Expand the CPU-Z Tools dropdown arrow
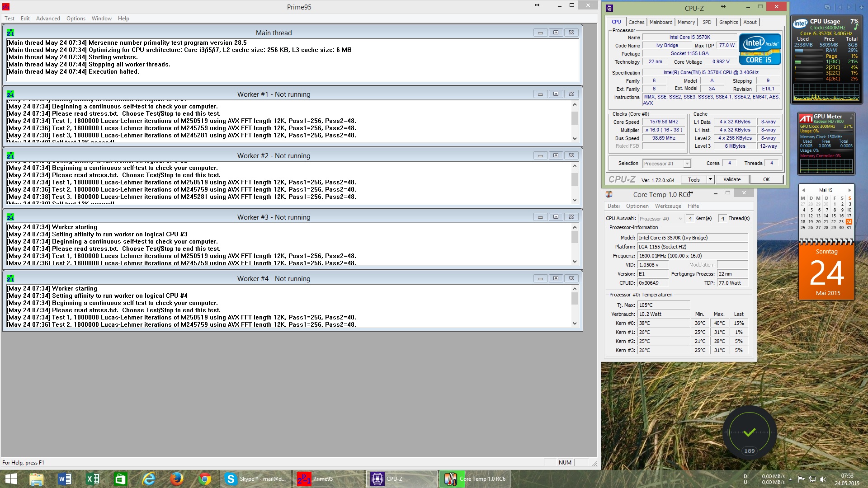Viewport: 868px width, 488px height. click(710, 179)
